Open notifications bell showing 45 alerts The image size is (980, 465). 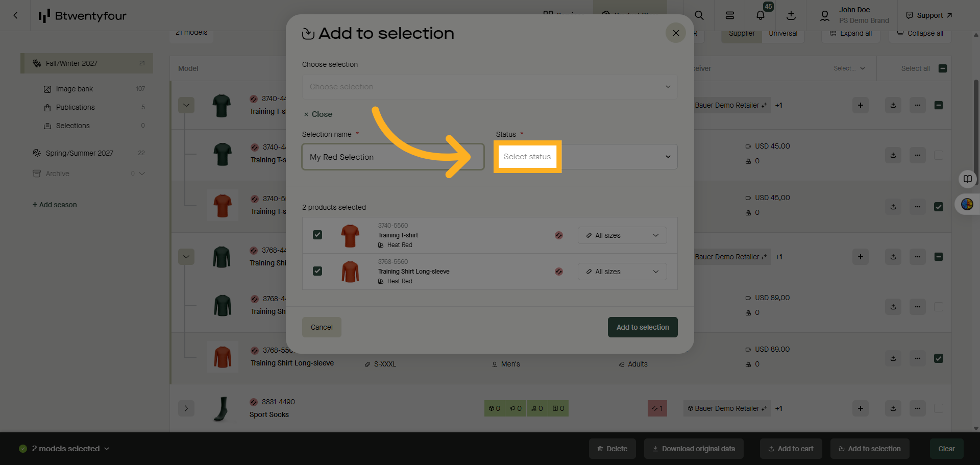coord(760,15)
